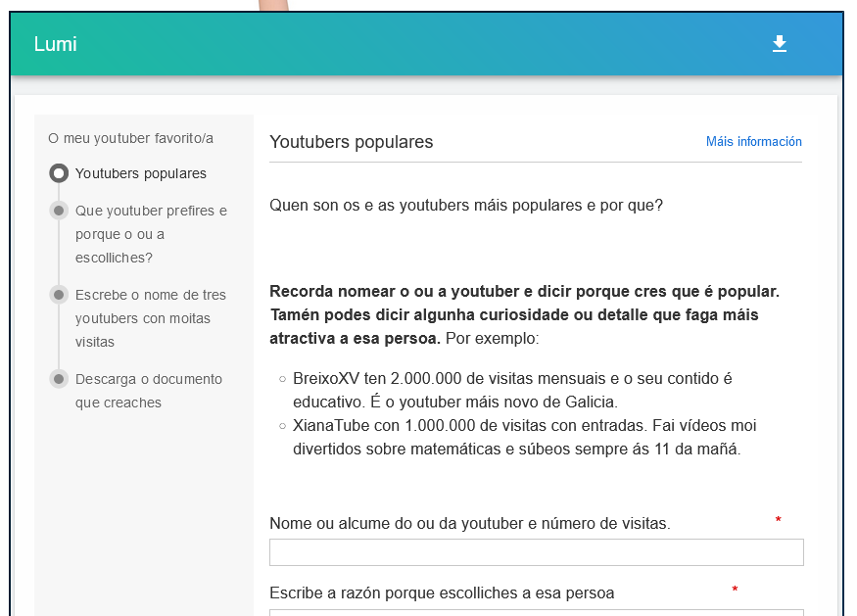Click the step marker next to Que youtuber prefires
The height and width of the screenshot is (616, 857).
pos(60,209)
